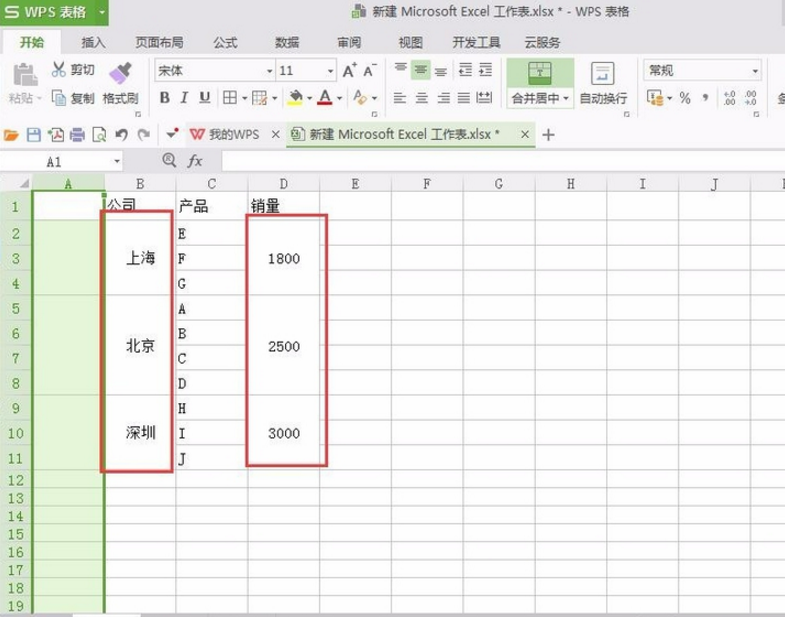785x617 pixels.
Task: Click the fx insert function button
Action: pyautogui.click(x=195, y=161)
